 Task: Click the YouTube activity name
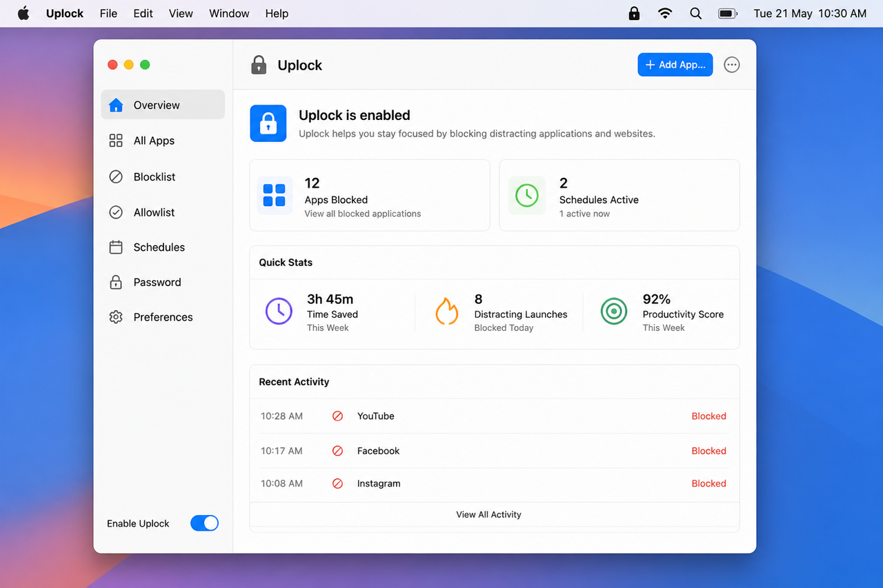tap(376, 416)
